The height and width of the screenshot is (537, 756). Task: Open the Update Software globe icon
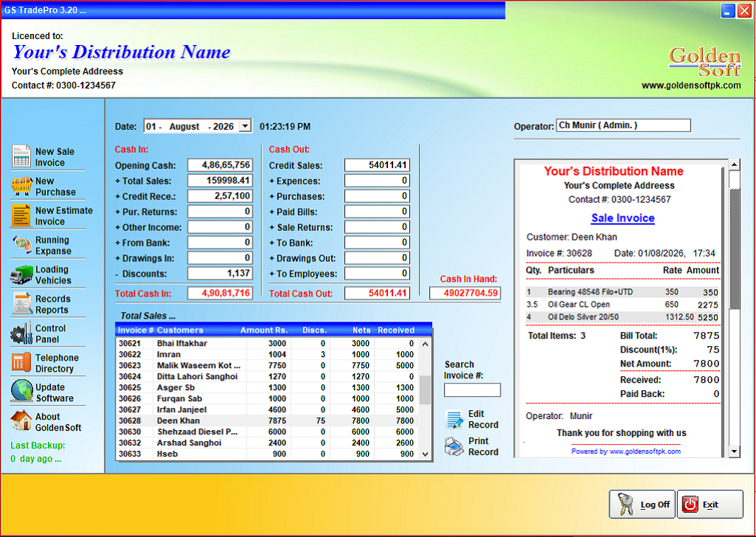[x=21, y=391]
